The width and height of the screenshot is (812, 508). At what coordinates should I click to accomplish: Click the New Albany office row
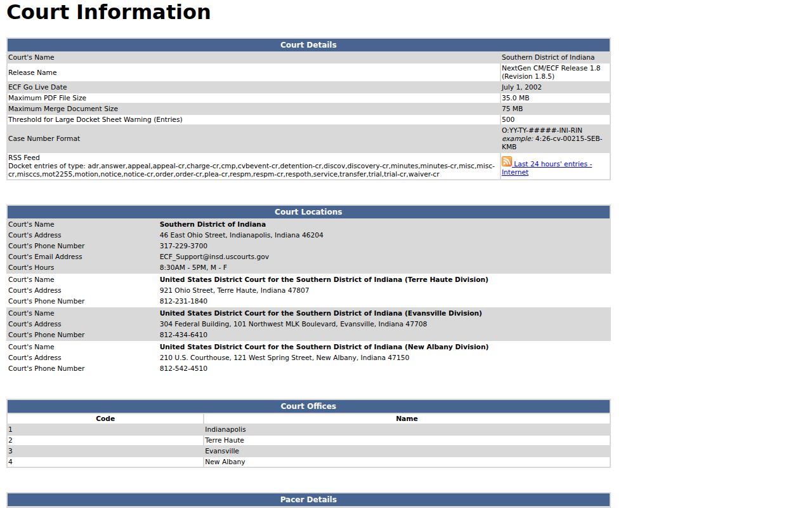click(308, 462)
